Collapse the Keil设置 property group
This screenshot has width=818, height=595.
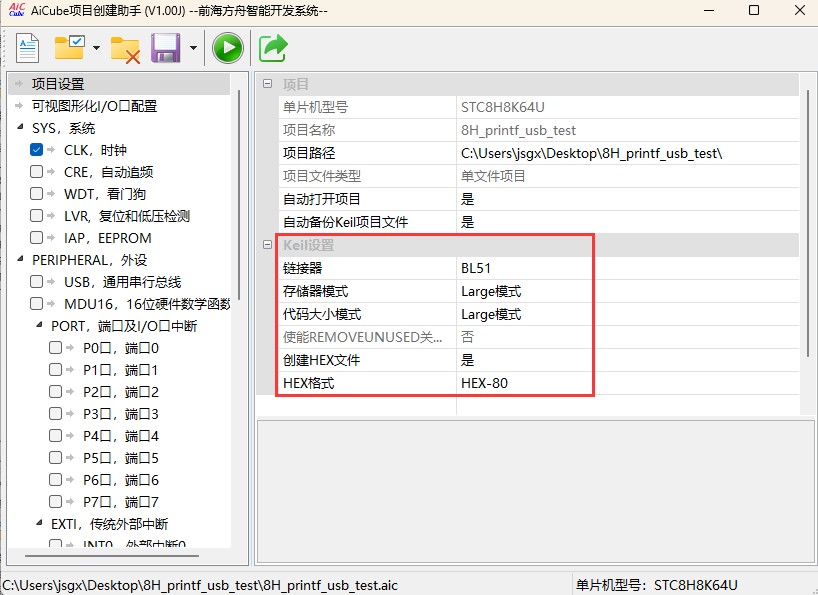point(268,245)
